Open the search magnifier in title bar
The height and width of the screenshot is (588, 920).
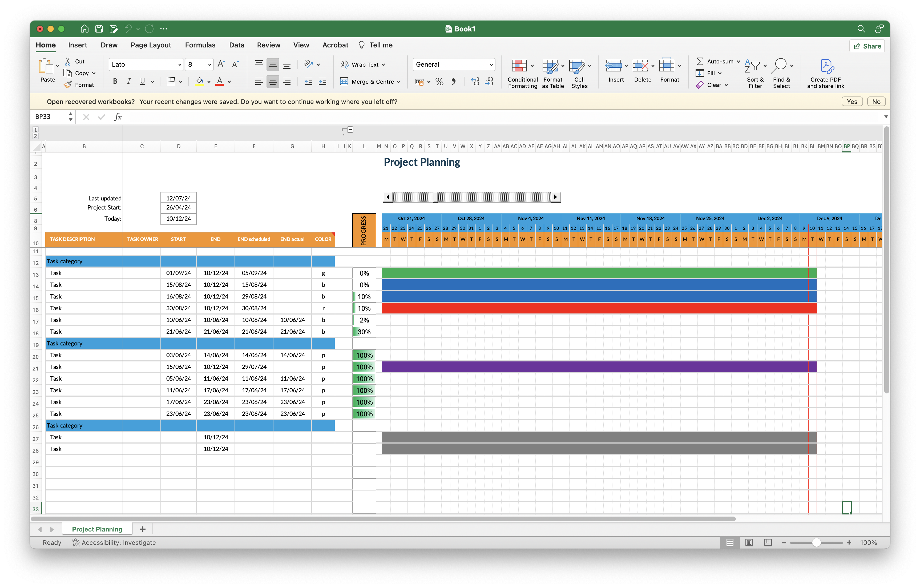[861, 29]
